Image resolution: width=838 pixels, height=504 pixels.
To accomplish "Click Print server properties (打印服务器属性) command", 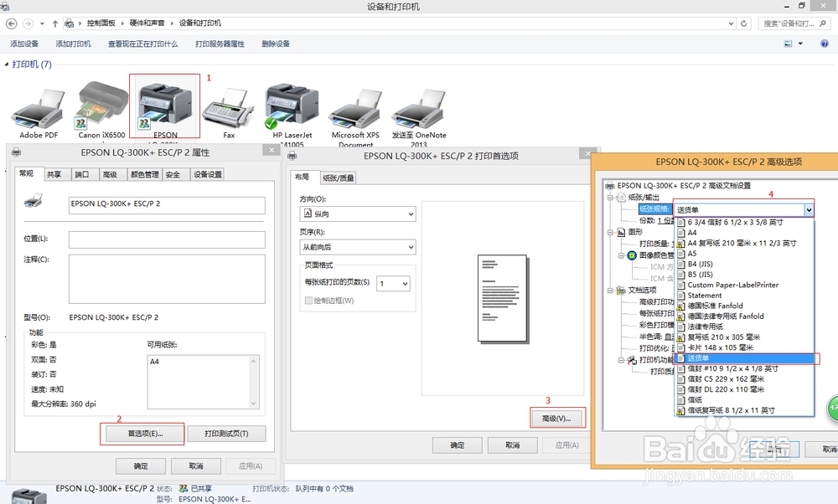I will (220, 44).
